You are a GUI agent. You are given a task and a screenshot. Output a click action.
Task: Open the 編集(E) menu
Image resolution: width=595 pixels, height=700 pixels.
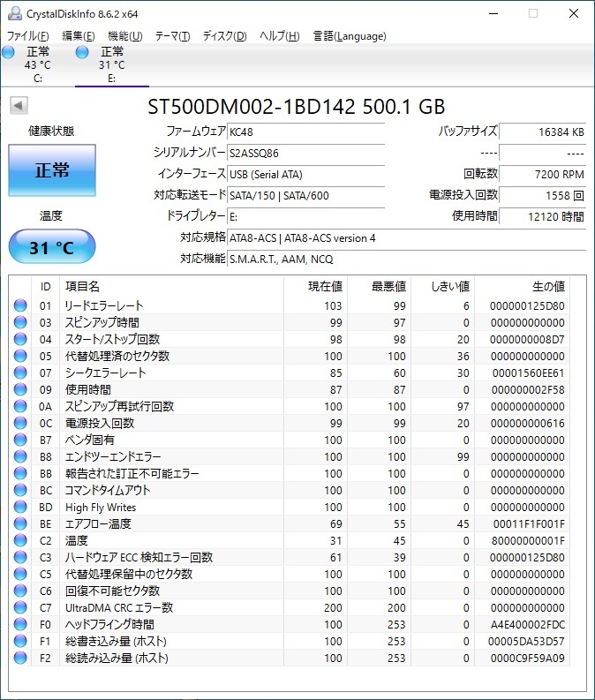pos(79,36)
